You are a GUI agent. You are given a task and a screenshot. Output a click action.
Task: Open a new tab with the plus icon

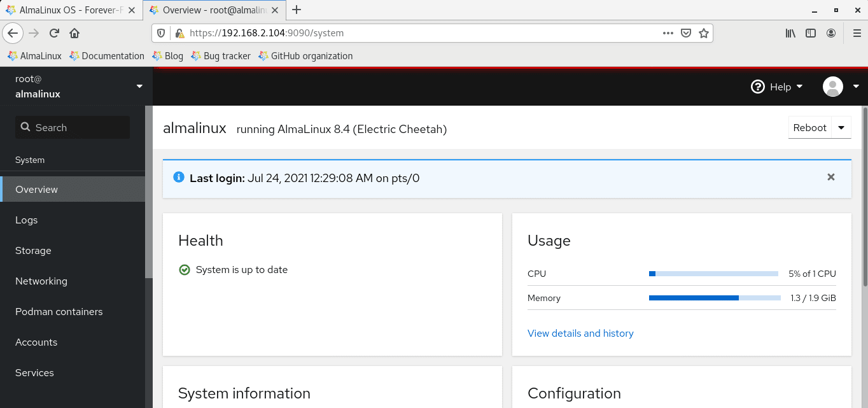click(x=296, y=10)
